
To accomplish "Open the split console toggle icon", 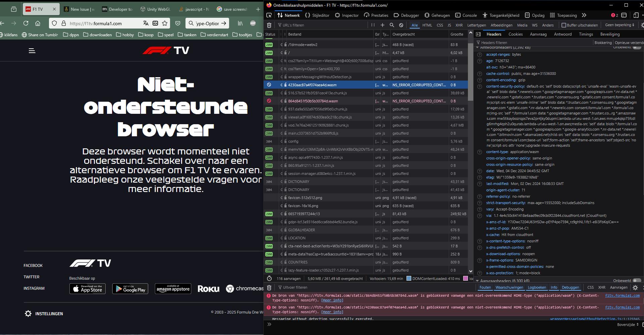I will 624,15.
